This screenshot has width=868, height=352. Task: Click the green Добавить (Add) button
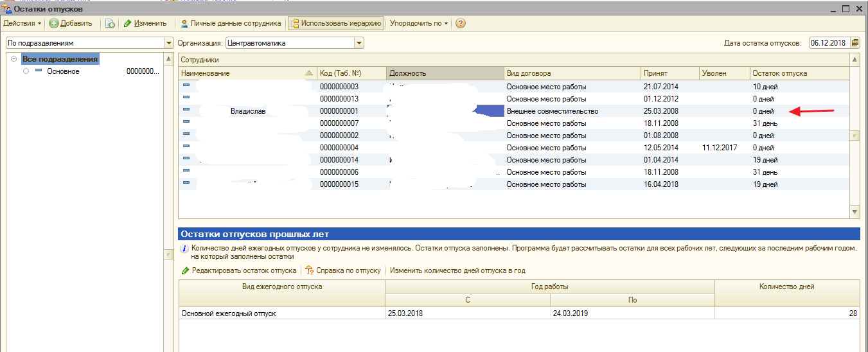pyautogui.click(x=71, y=23)
